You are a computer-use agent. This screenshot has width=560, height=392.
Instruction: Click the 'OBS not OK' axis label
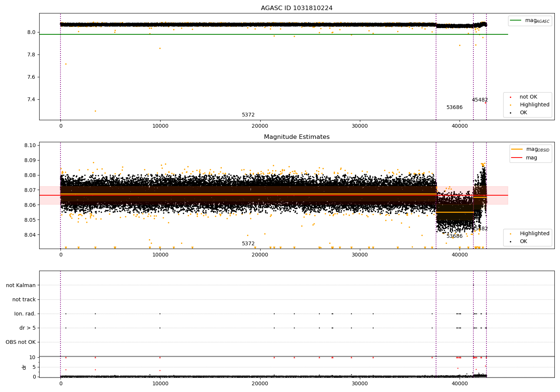click(21, 342)
